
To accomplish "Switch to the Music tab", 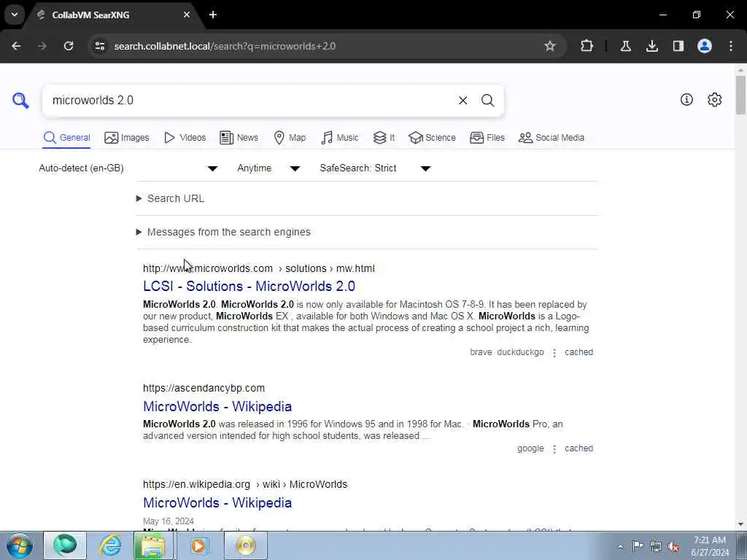I will [340, 138].
